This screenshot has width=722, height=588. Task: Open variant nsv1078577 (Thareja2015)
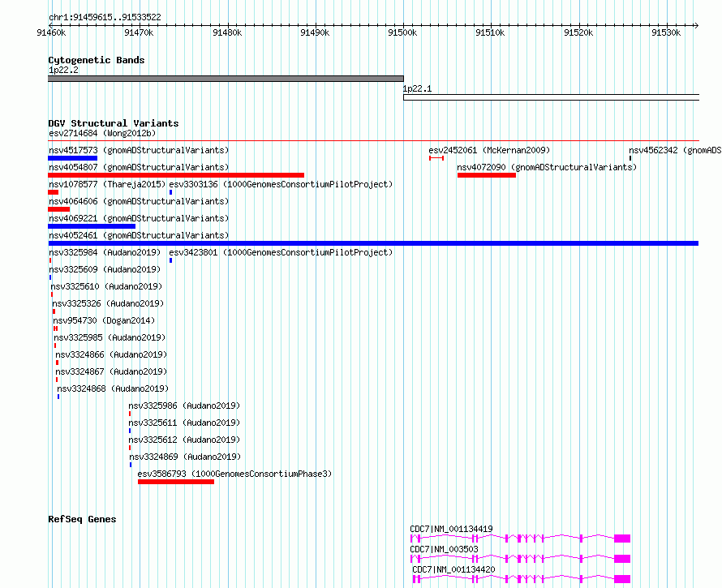click(x=107, y=184)
